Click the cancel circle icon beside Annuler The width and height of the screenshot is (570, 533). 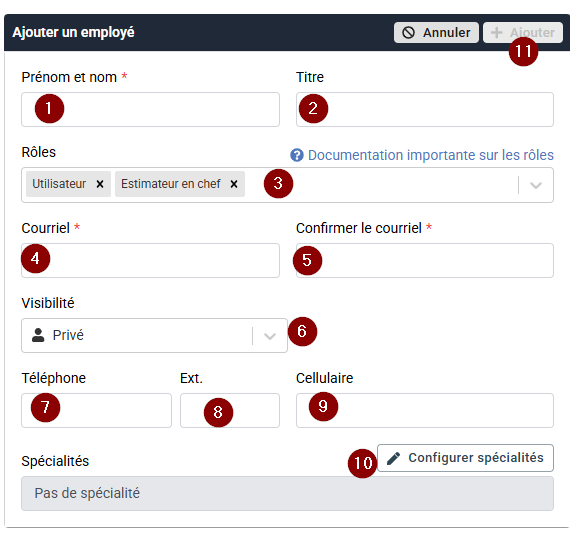coord(408,33)
